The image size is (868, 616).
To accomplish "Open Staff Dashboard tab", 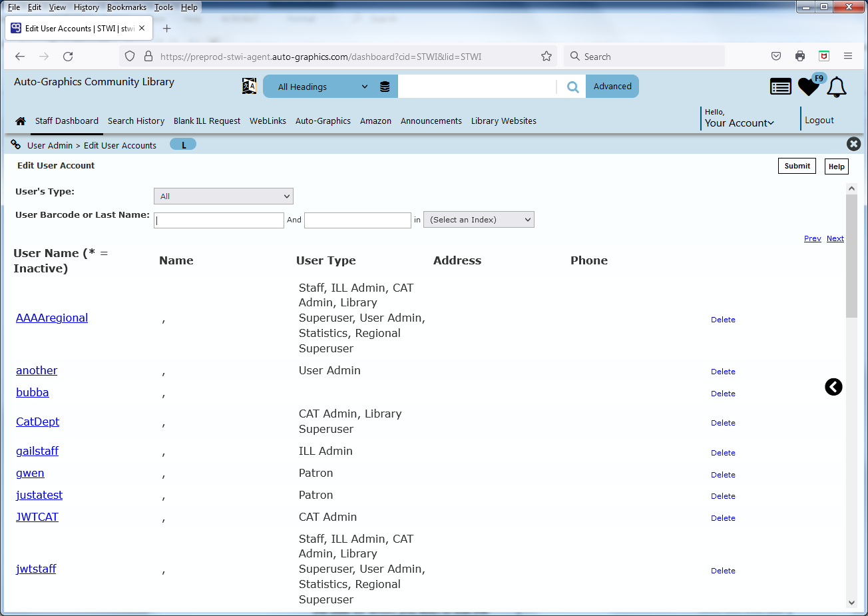I will 67,121.
